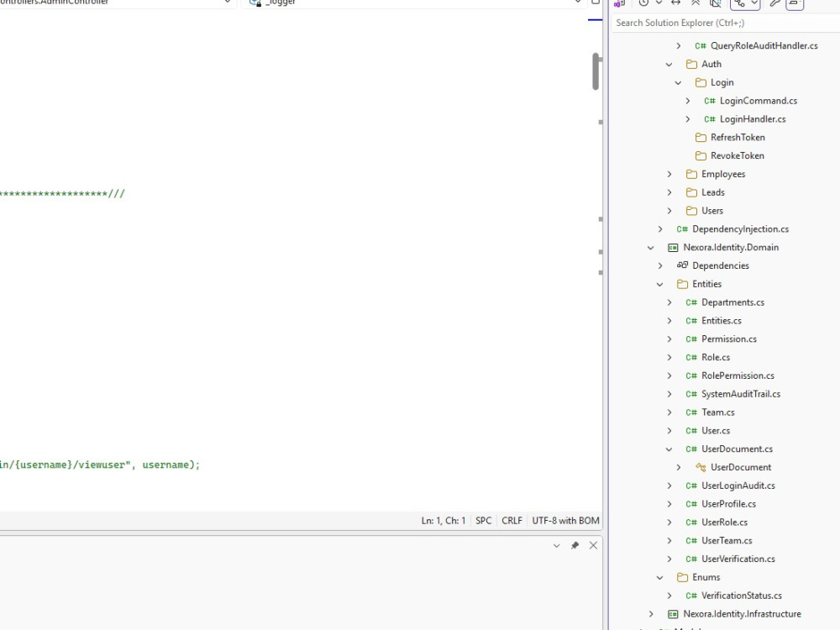Expand the Nexora.Identity.Infrastructure project
Screen dimensions: 840x630
pyautogui.click(x=650, y=614)
